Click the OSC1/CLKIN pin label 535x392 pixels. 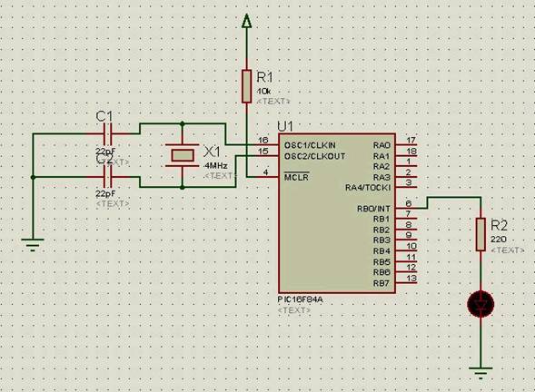point(310,145)
